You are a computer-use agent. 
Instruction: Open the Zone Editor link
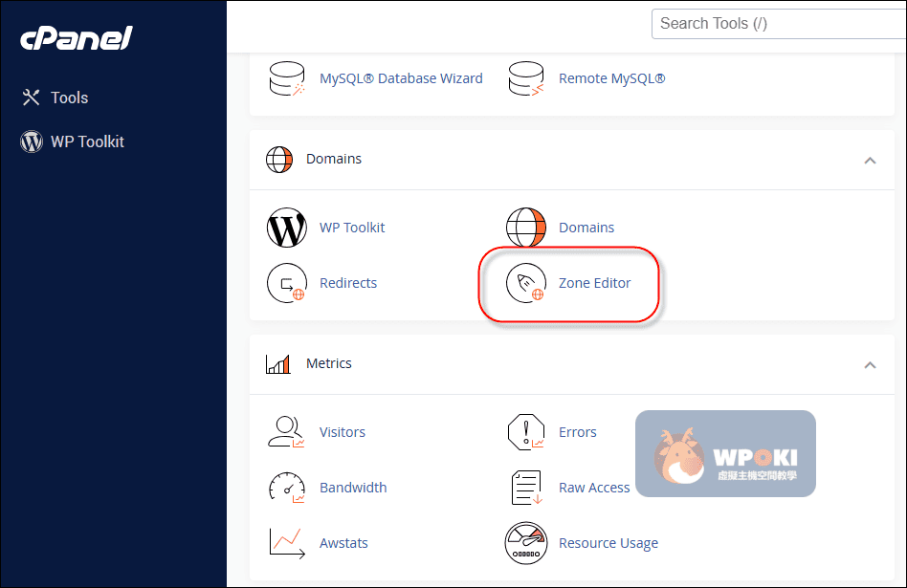pos(594,283)
